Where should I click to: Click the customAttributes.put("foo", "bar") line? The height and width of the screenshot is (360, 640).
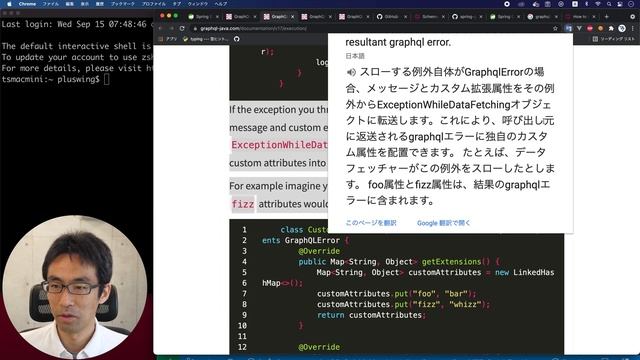(396, 293)
